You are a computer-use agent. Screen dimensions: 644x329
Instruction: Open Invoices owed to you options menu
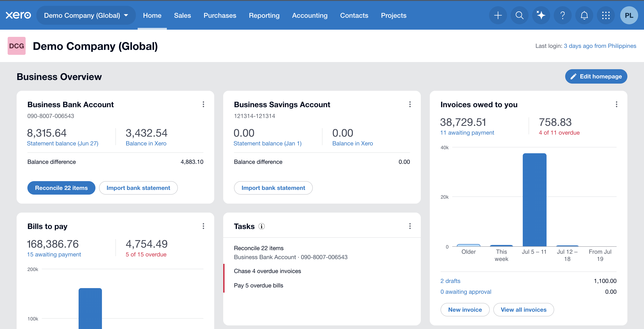pyautogui.click(x=616, y=104)
